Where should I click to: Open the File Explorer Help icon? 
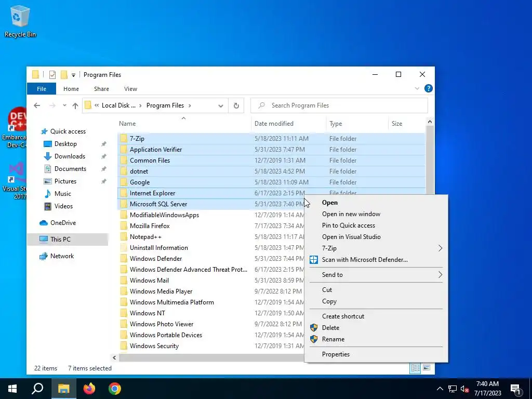click(428, 88)
